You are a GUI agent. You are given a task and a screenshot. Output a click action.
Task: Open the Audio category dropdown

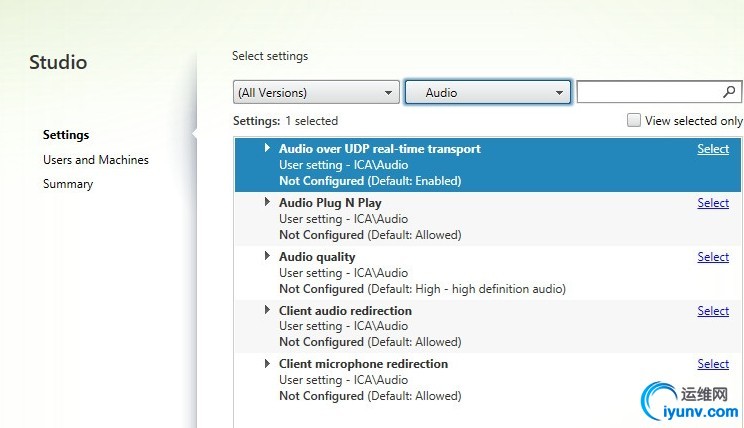coord(488,92)
